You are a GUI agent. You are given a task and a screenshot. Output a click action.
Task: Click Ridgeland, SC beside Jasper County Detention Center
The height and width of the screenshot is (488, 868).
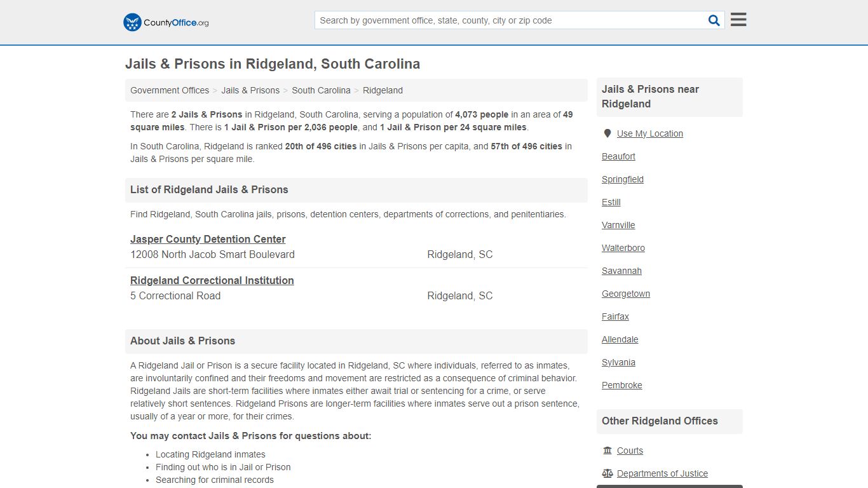[x=460, y=254]
